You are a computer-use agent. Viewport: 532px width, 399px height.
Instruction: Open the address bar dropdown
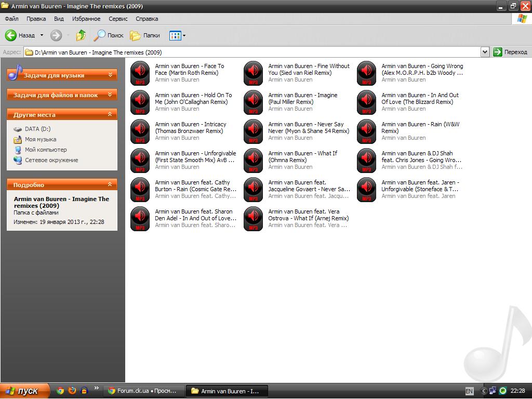pos(485,52)
